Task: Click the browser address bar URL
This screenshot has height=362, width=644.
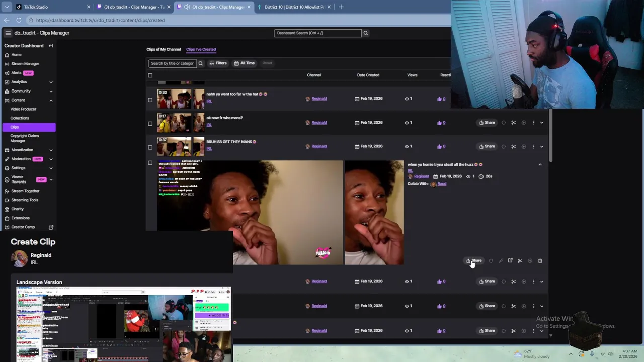Action: (x=100, y=20)
